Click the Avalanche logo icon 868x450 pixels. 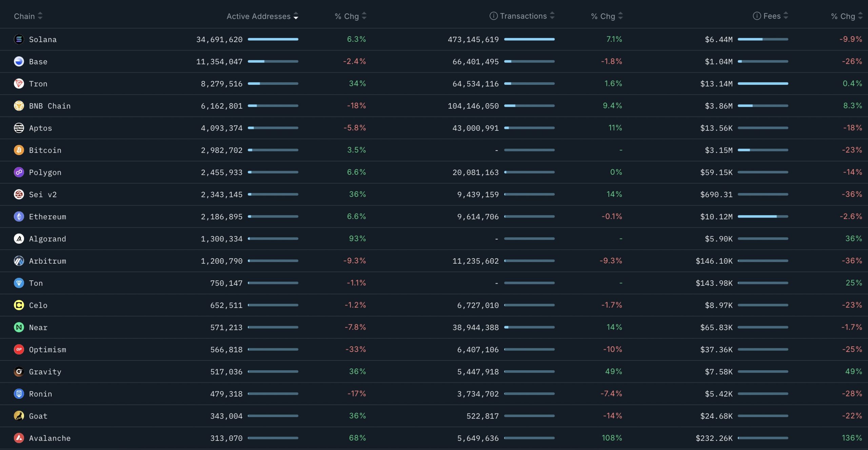(x=19, y=438)
